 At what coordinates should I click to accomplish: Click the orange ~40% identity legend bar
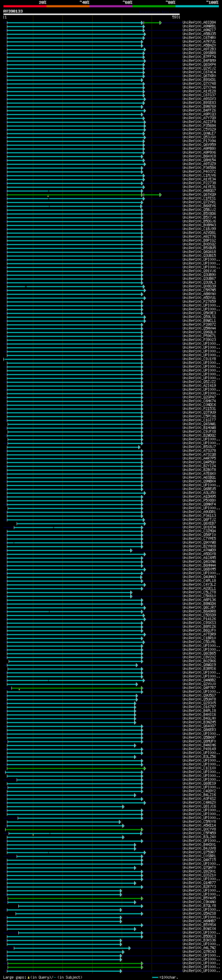(68, 6)
